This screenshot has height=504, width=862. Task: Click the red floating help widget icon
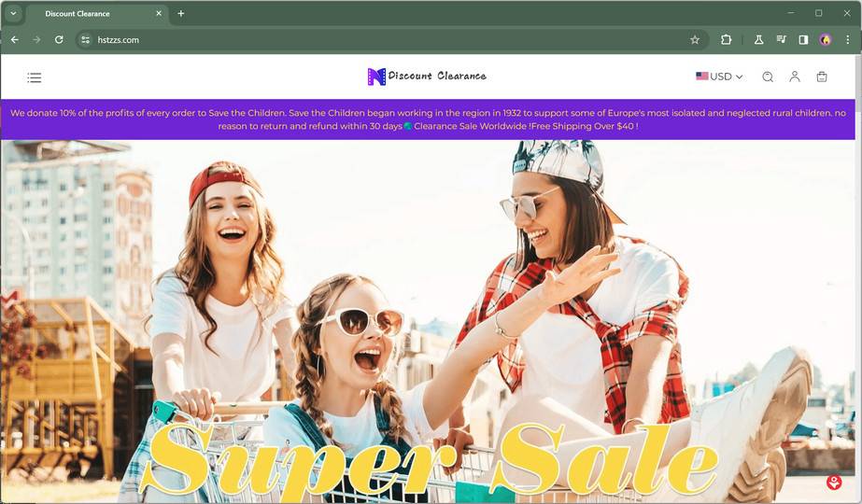point(834,483)
